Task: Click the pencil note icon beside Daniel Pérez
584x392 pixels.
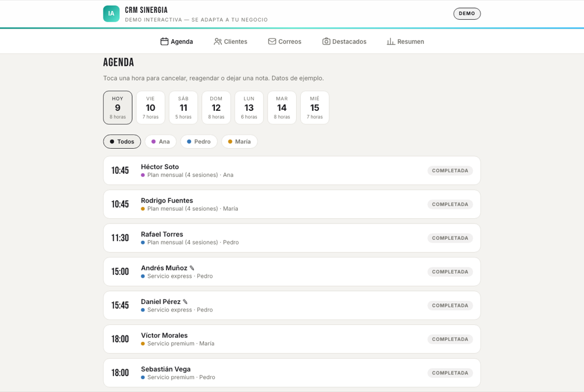Action: [x=185, y=302]
